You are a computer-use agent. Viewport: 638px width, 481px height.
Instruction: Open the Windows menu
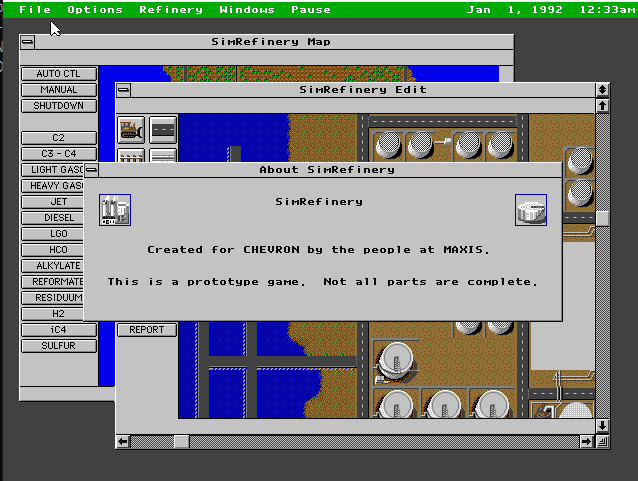pos(247,10)
